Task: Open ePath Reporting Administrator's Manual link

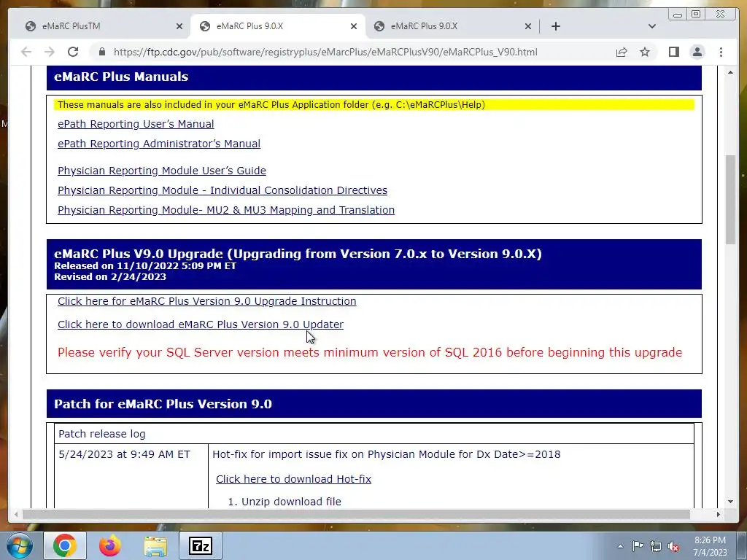Action: tap(159, 144)
